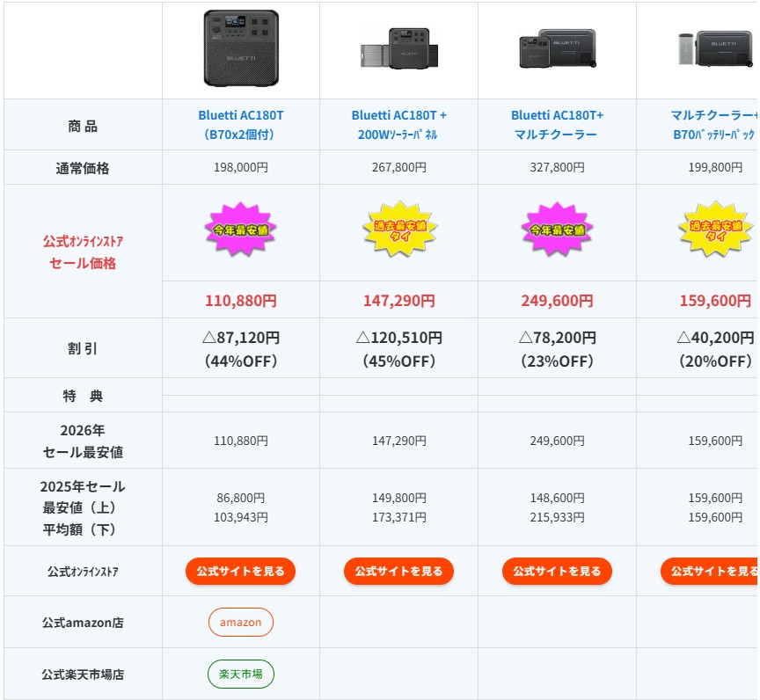Click the red 110,880円 sale price
760x700 pixels.
point(240,301)
